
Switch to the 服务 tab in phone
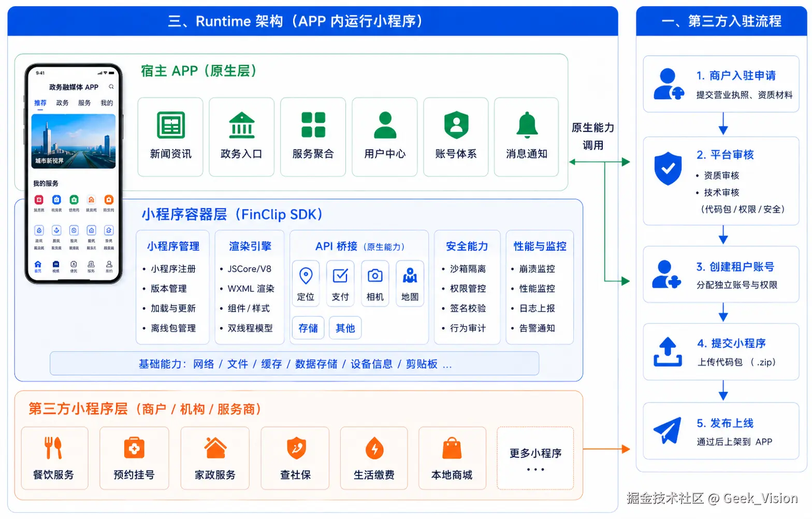84,103
